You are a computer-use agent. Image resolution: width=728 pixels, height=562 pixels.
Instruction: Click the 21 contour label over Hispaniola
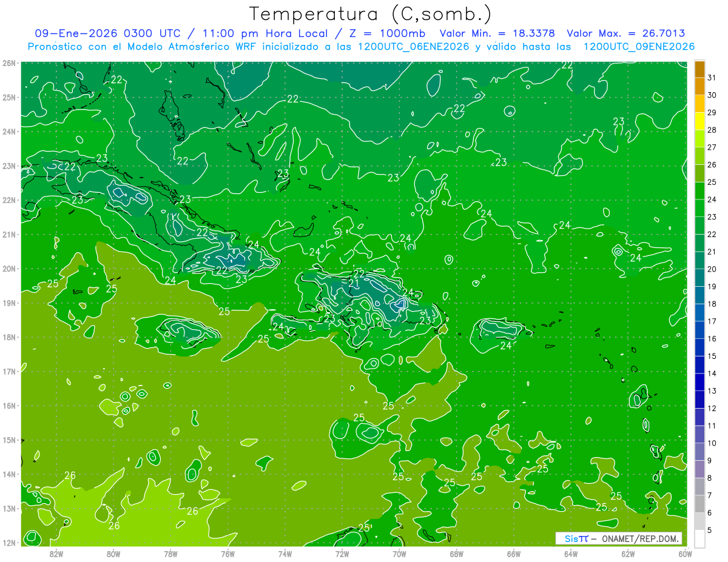354,284
